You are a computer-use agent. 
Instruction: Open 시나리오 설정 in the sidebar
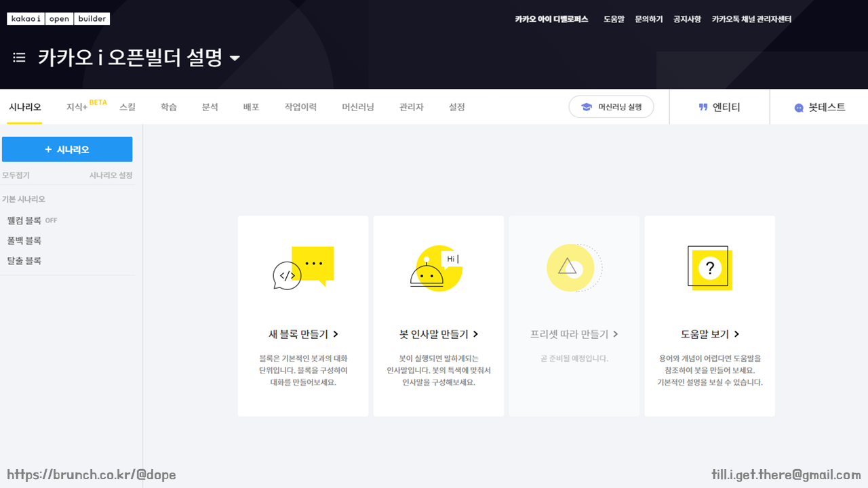tap(111, 176)
